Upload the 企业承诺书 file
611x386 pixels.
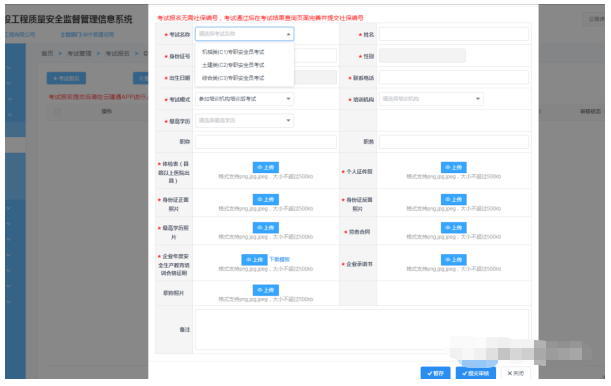coord(454,259)
